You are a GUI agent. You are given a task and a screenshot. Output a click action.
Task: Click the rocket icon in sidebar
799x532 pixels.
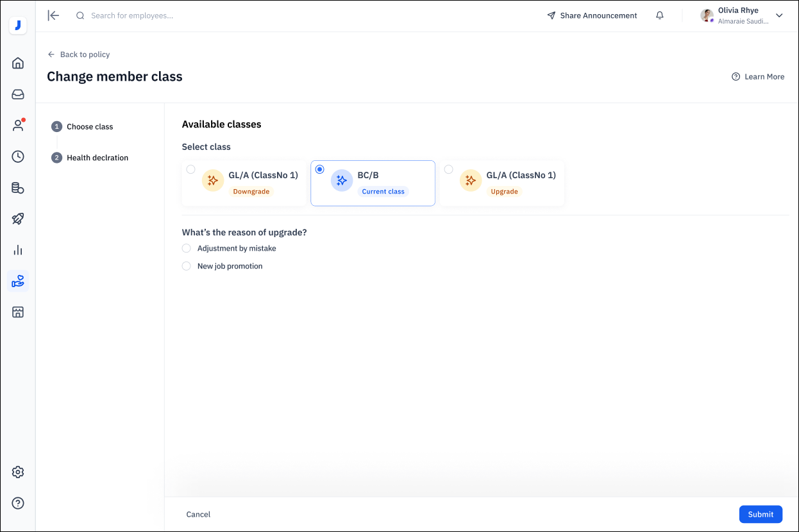point(18,219)
